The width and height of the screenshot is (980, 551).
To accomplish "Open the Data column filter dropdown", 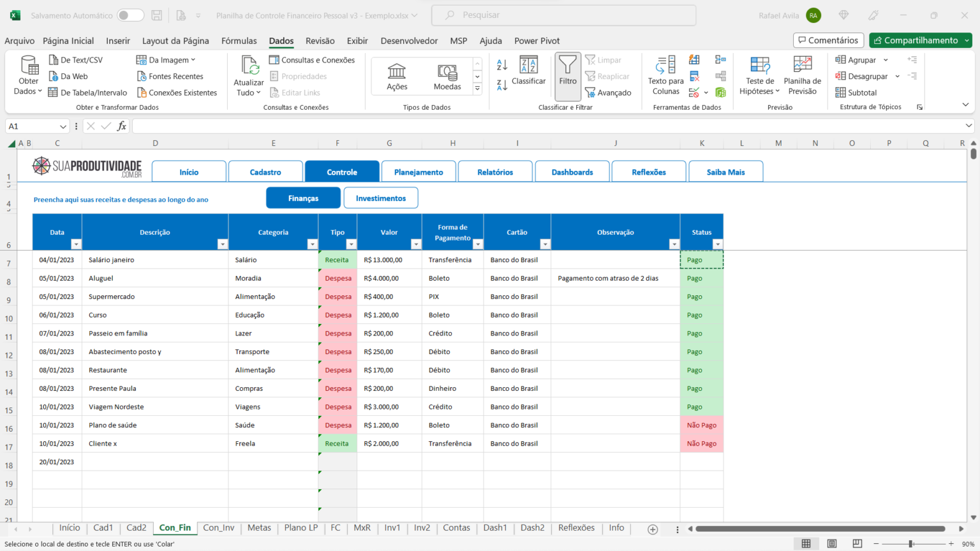I will pyautogui.click(x=76, y=244).
